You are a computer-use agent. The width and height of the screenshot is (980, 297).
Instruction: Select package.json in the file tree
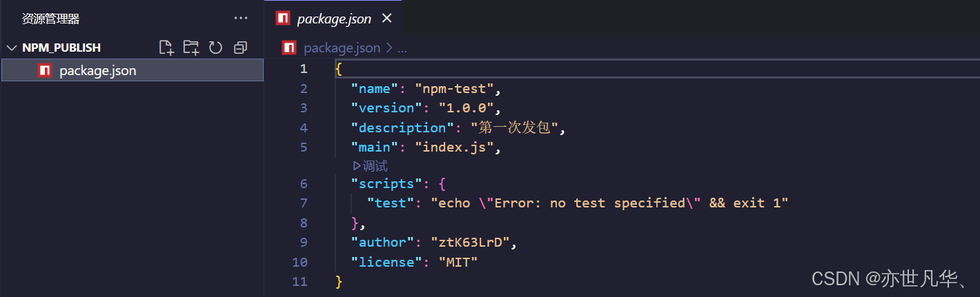132,70
